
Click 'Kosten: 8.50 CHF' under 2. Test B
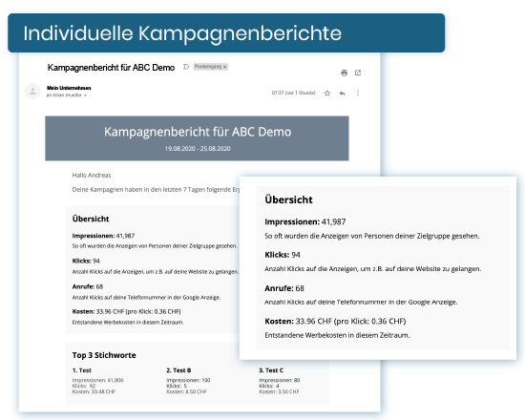(x=186, y=391)
